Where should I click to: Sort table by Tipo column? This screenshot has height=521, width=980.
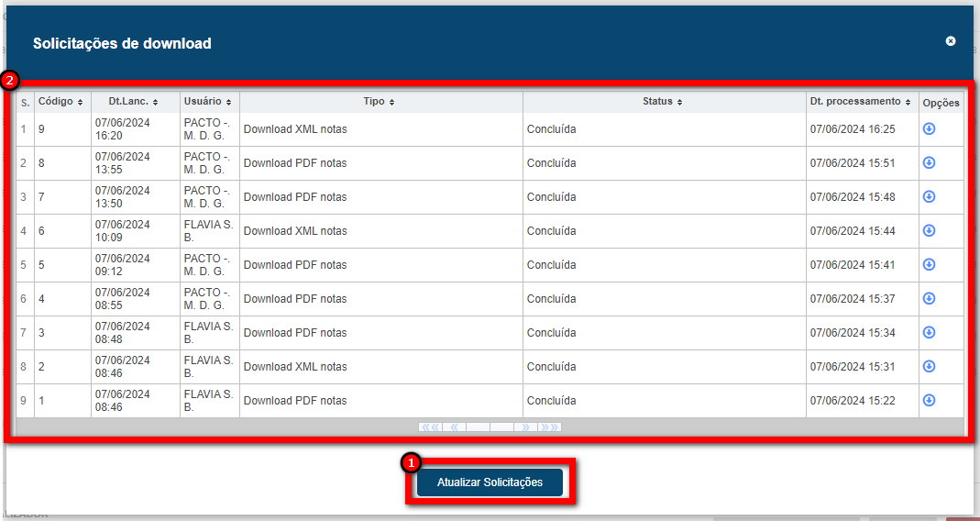pyautogui.click(x=380, y=102)
